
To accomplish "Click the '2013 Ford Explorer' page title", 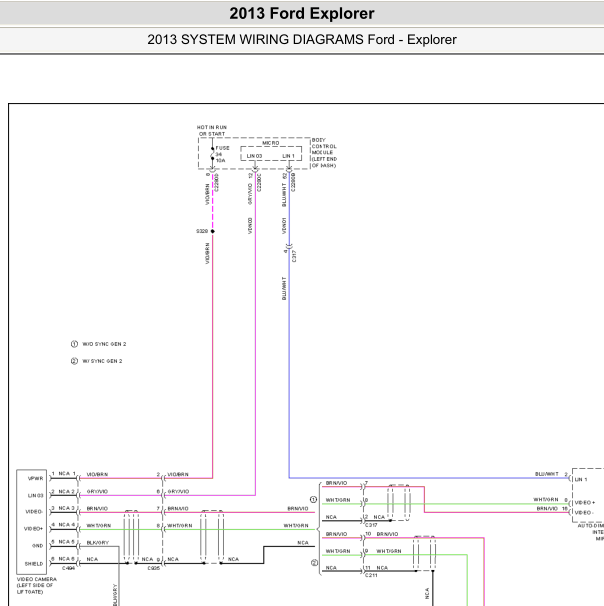I will coord(302,14).
